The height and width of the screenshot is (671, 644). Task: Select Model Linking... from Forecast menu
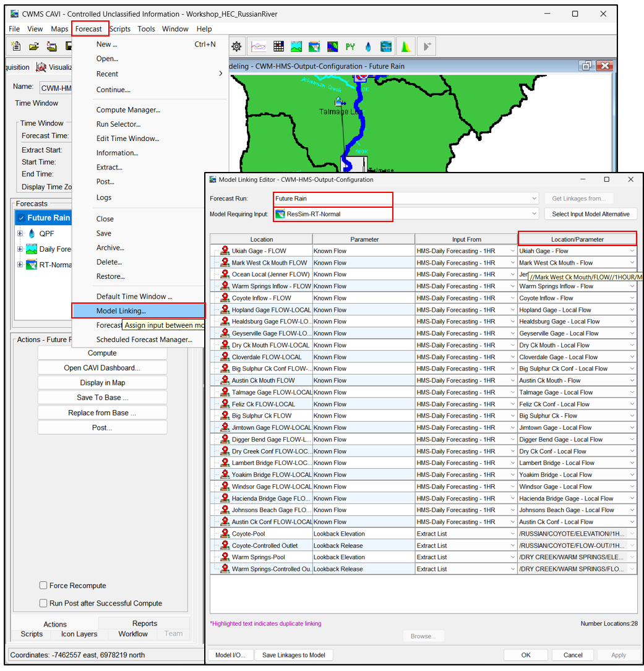121,310
